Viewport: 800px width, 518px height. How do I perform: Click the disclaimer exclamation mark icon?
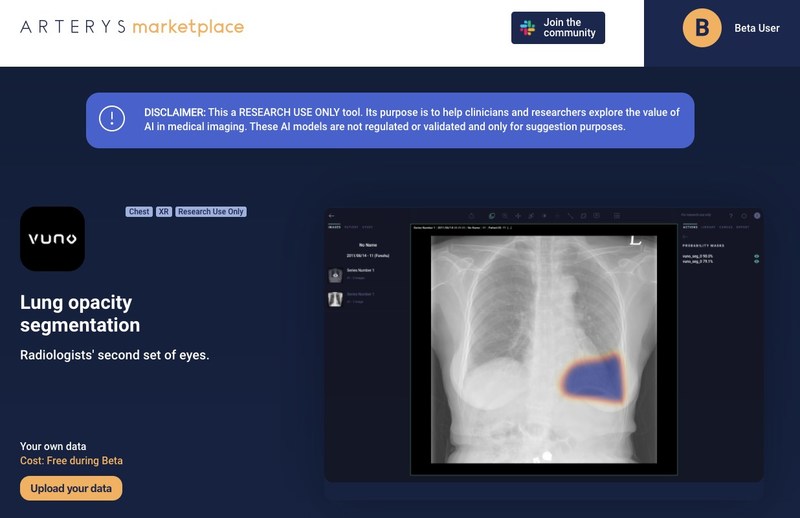(x=112, y=120)
